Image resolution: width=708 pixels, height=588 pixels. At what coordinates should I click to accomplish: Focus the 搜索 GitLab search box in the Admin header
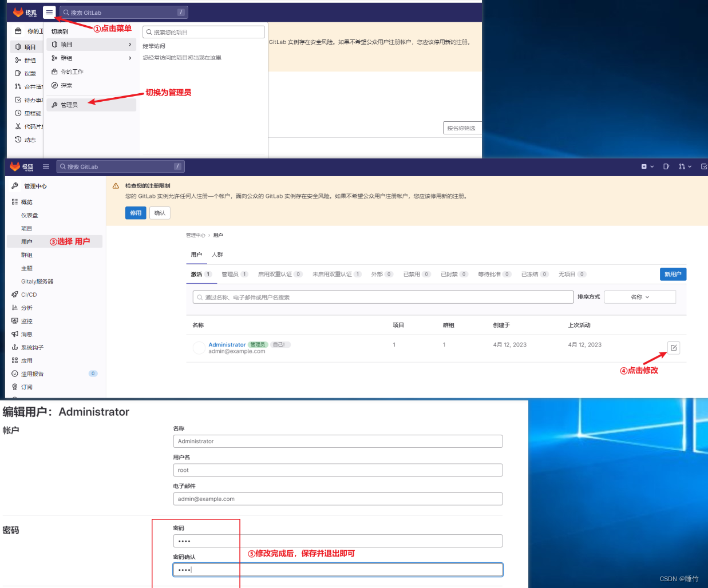tap(121, 166)
